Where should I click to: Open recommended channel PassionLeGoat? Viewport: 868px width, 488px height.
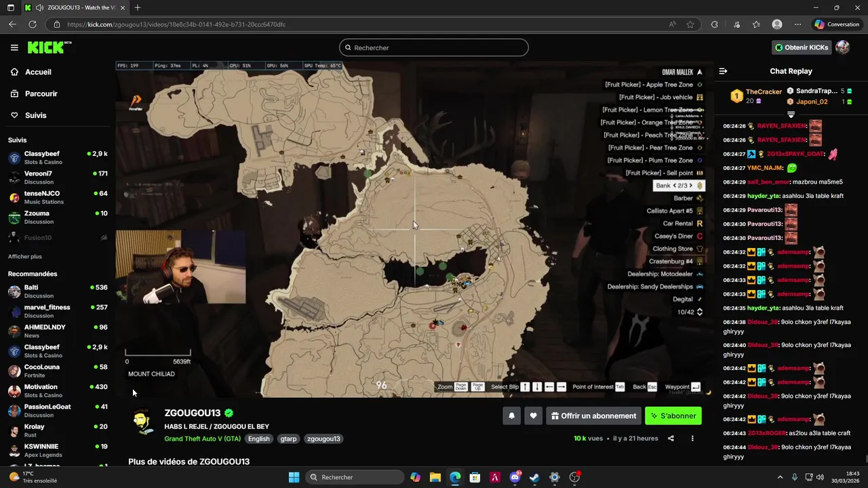pyautogui.click(x=58, y=411)
